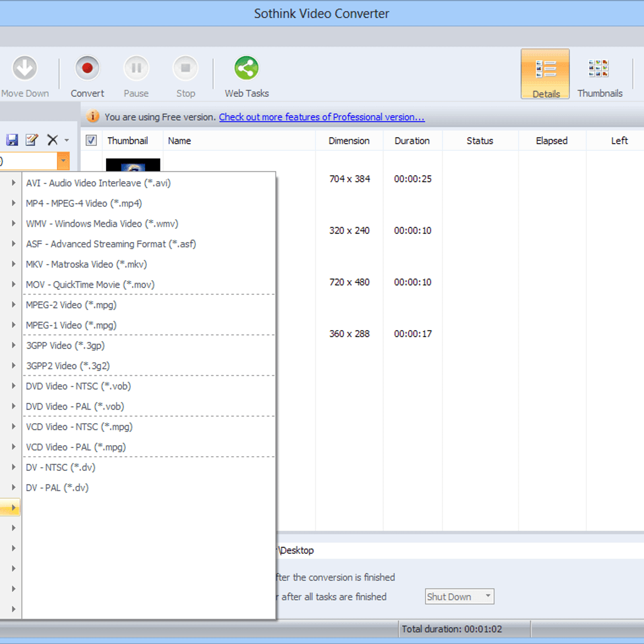
Task: Click the 360 x 288 dimension cell
Action: point(349,334)
